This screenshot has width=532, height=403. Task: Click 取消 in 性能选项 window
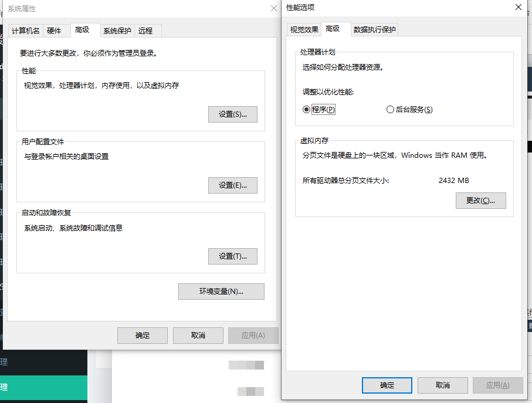point(443,385)
